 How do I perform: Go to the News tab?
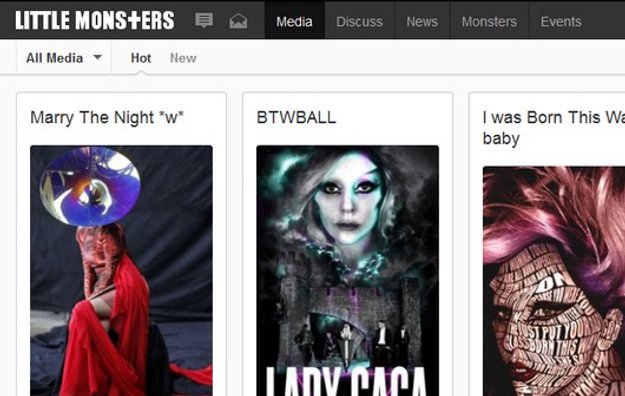(422, 21)
